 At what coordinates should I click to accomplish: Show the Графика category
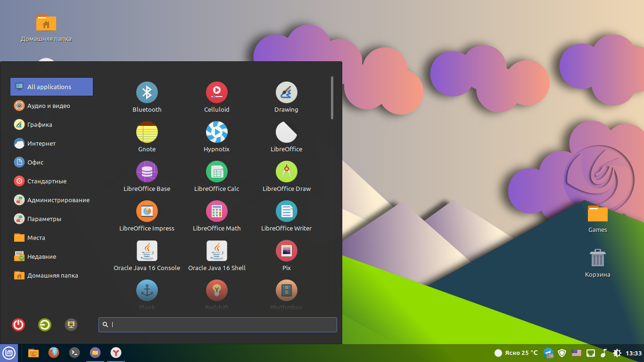point(52,124)
